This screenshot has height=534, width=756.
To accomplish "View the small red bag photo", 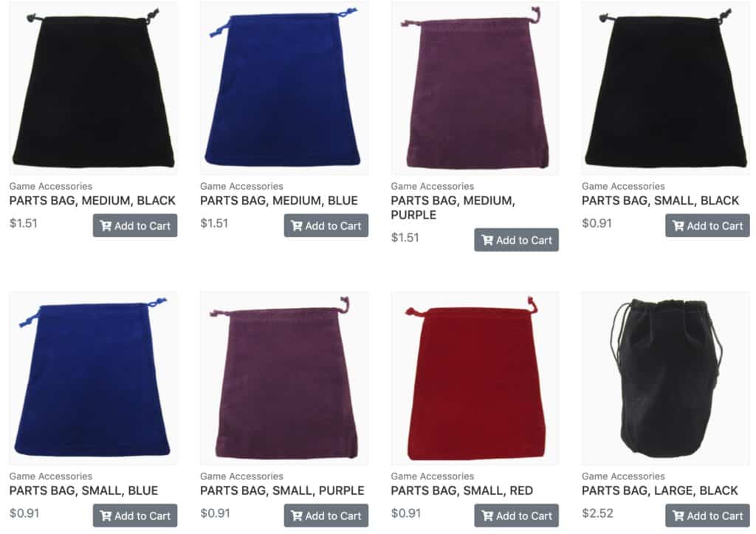I will tap(475, 377).
